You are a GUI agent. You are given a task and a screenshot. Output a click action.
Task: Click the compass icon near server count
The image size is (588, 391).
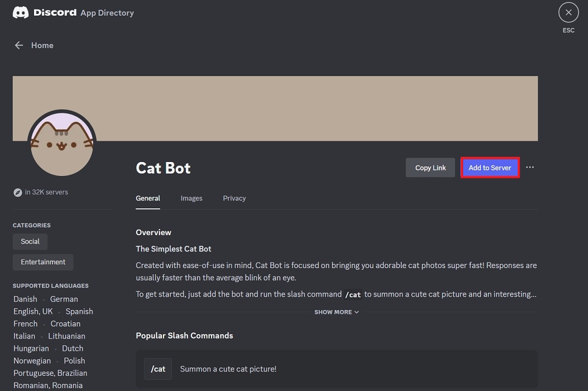(x=17, y=192)
